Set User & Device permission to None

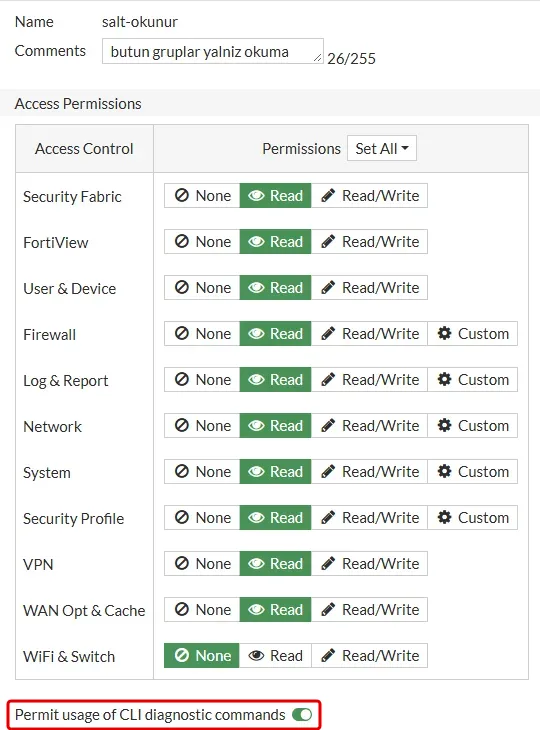click(202, 288)
